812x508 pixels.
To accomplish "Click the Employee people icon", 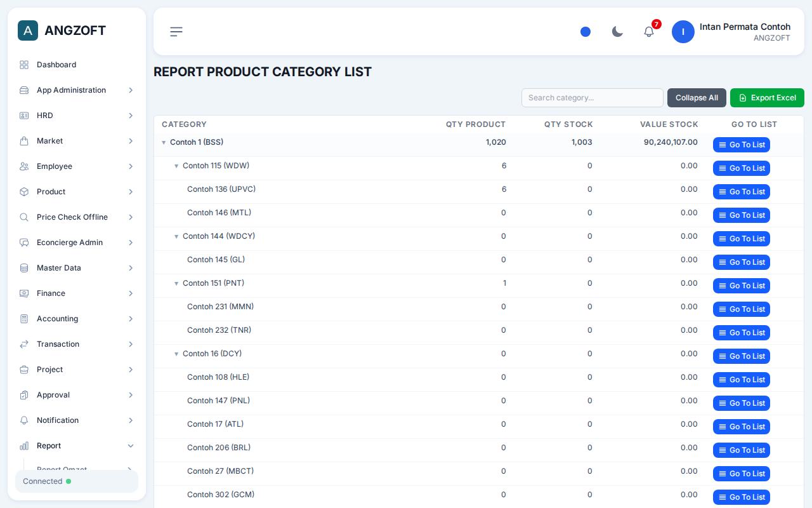I will 24,166.
